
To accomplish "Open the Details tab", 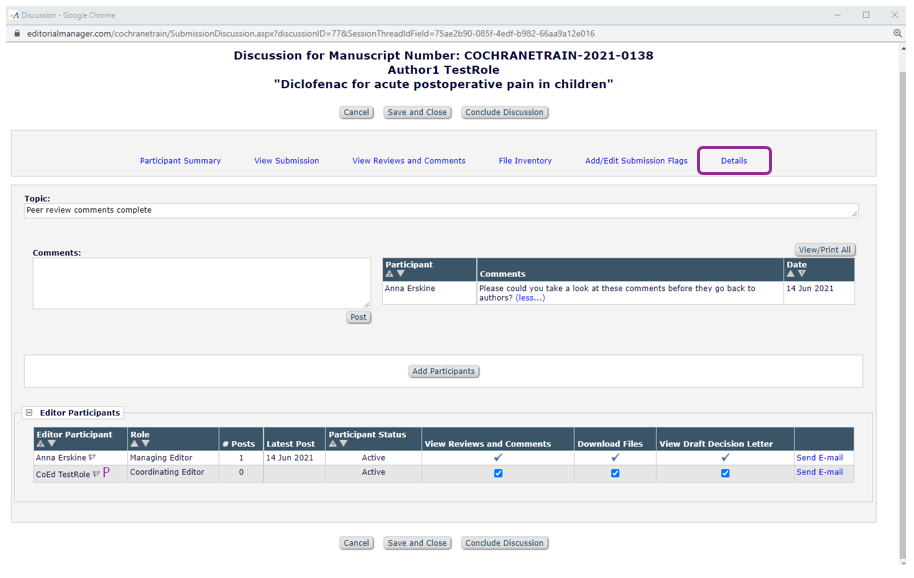I will (734, 161).
